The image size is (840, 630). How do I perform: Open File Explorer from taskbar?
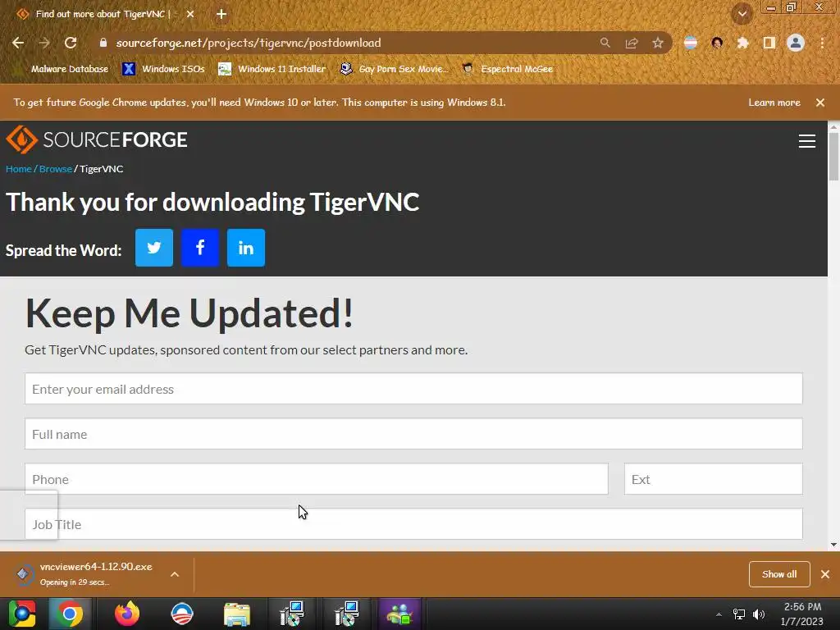pos(237,614)
